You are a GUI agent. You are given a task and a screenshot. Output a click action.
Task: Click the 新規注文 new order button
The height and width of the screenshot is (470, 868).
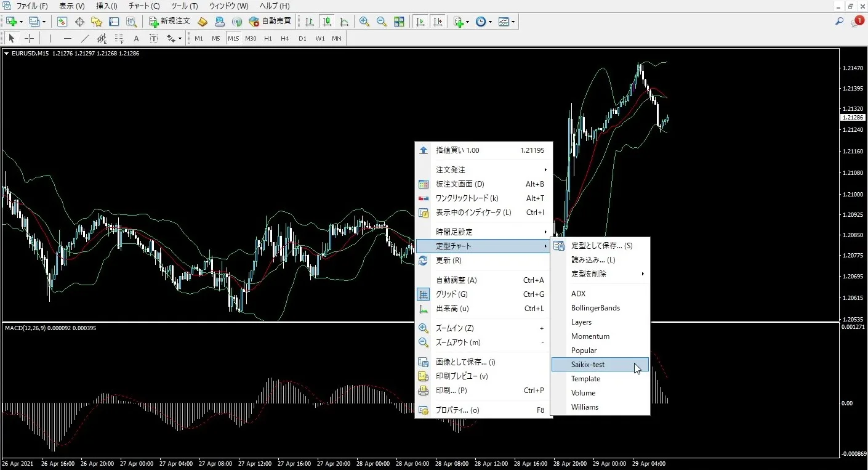pos(170,22)
